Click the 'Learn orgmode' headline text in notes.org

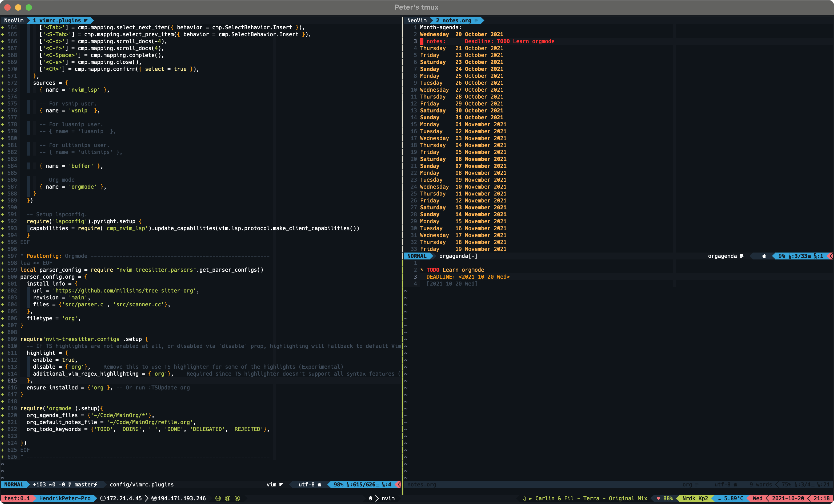coord(463,270)
